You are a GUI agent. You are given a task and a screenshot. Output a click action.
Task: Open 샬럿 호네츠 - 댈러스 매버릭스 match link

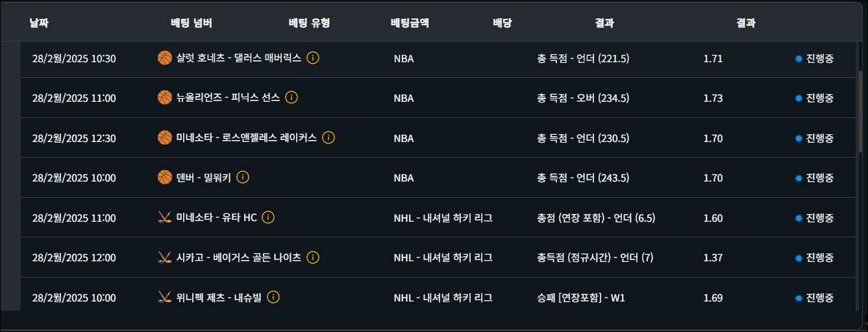pos(238,58)
